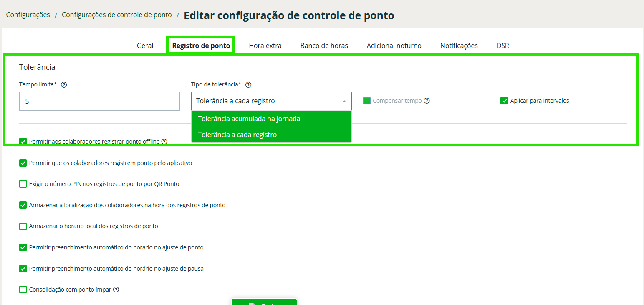Screen dimensions: 644x305
Task: Click help icon beside Tipo de tolerância
Action: coord(248,84)
